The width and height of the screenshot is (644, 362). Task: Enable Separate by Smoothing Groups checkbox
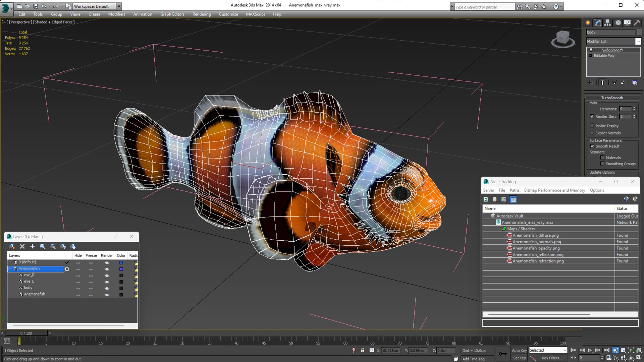602,164
